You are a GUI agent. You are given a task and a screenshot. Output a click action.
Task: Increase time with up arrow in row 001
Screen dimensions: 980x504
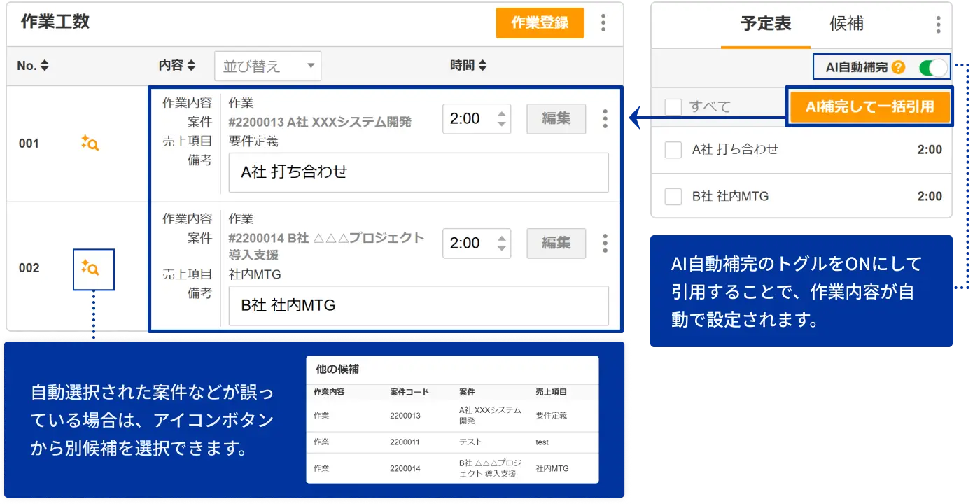tap(501, 113)
